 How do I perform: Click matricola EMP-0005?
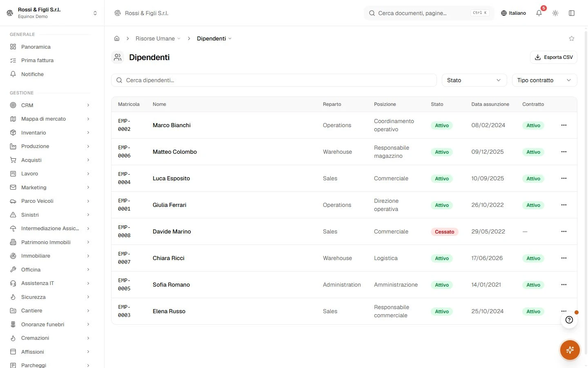[x=124, y=285]
